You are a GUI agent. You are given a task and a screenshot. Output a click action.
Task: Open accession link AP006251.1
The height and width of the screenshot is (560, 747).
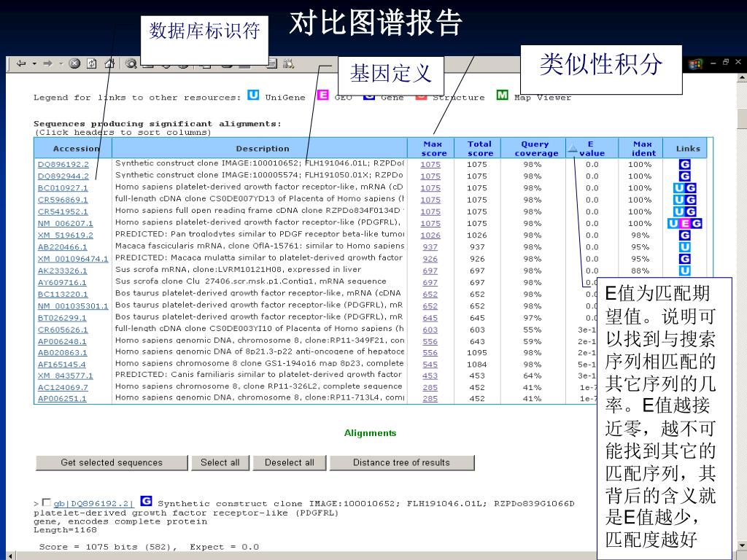click(62, 399)
